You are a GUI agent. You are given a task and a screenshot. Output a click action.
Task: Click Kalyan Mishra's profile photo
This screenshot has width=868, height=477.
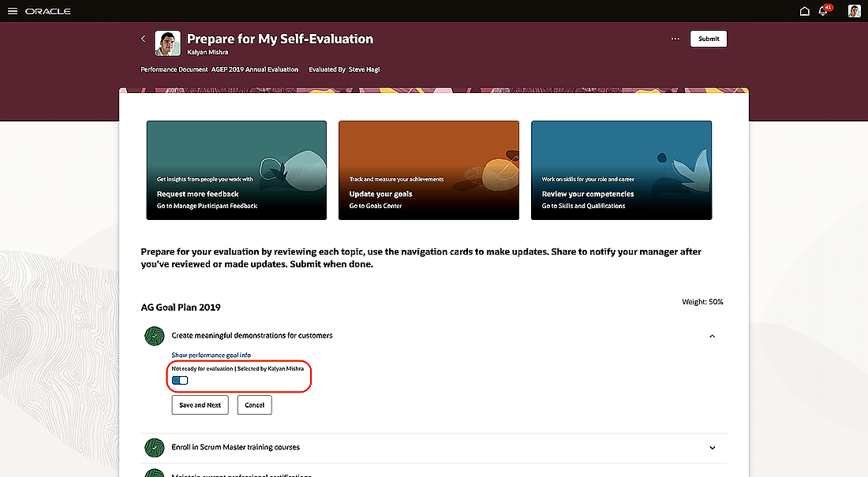coord(167,43)
